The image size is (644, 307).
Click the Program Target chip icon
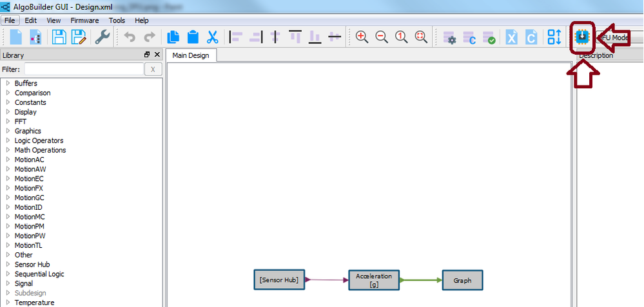click(x=581, y=37)
